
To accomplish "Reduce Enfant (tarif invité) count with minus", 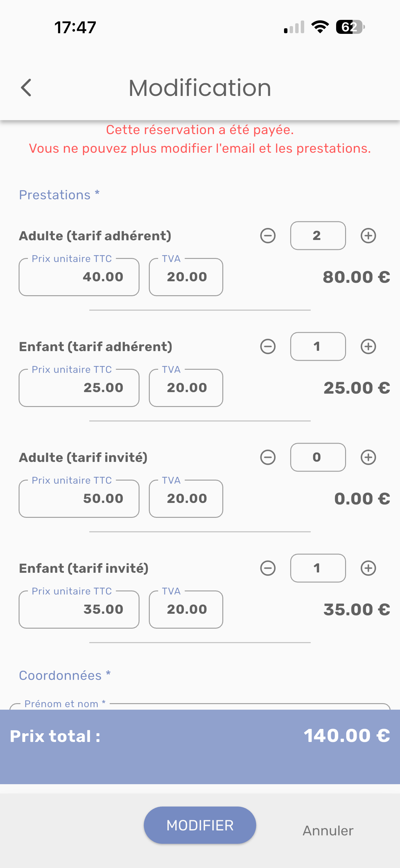I will [268, 568].
